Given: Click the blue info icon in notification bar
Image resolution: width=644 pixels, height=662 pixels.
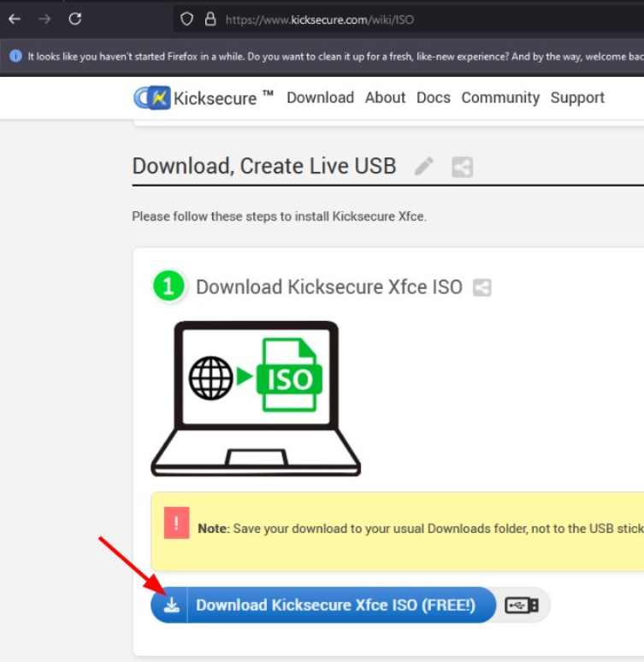Looking at the screenshot, I should click(15, 56).
